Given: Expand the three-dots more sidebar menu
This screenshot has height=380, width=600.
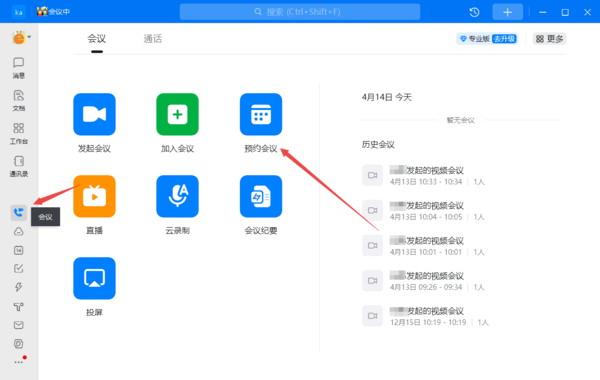Looking at the screenshot, I should 18,362.
